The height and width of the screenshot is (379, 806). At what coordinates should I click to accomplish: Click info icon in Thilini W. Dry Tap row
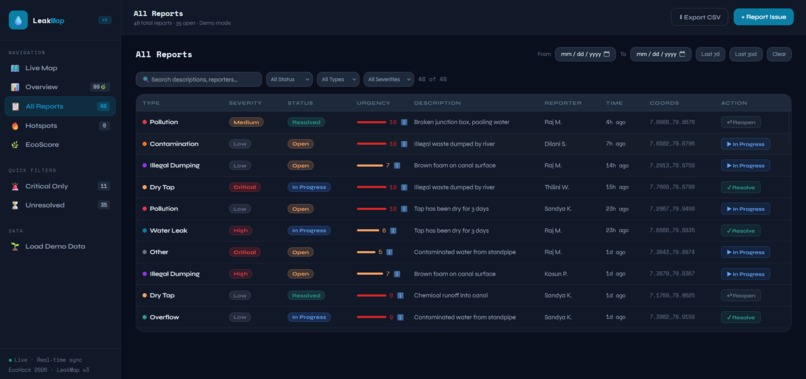point(404,187)
